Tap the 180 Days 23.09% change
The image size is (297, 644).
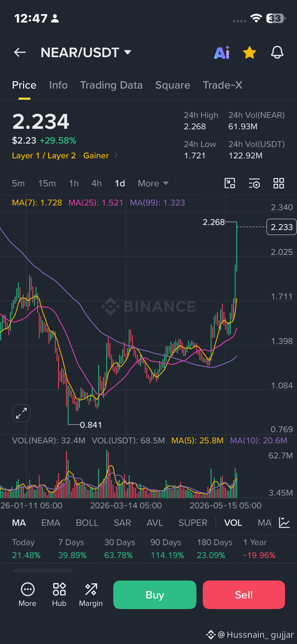[214, 549]
